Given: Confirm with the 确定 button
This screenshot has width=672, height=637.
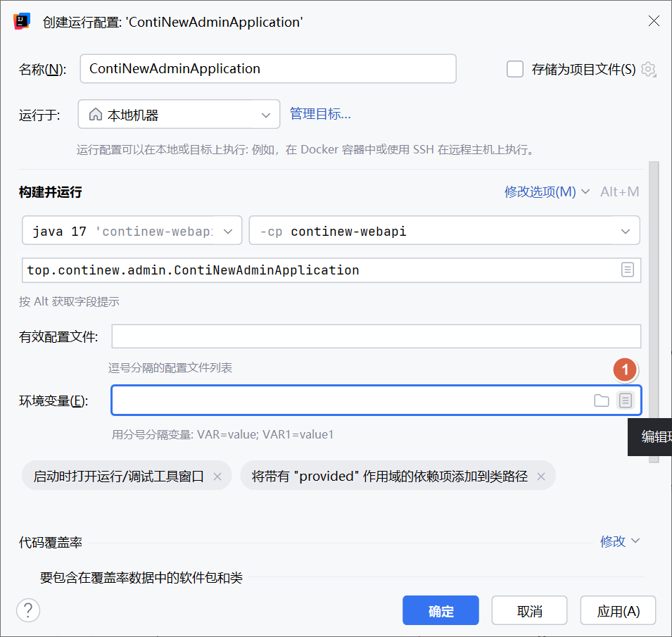Looking at the screenshot, I should point(440,610).
